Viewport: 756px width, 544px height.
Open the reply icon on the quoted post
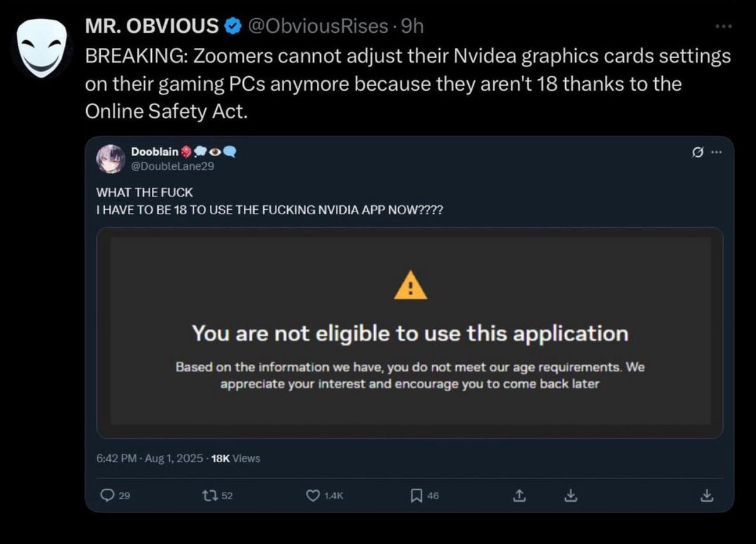[x=107, y=496]
